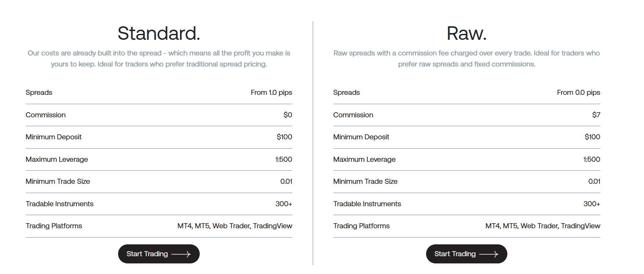Viewport: 644px width, 274px height.
Task: Click arrow icon in Raw Start Trading button
Action: click(x=489, y=254)
